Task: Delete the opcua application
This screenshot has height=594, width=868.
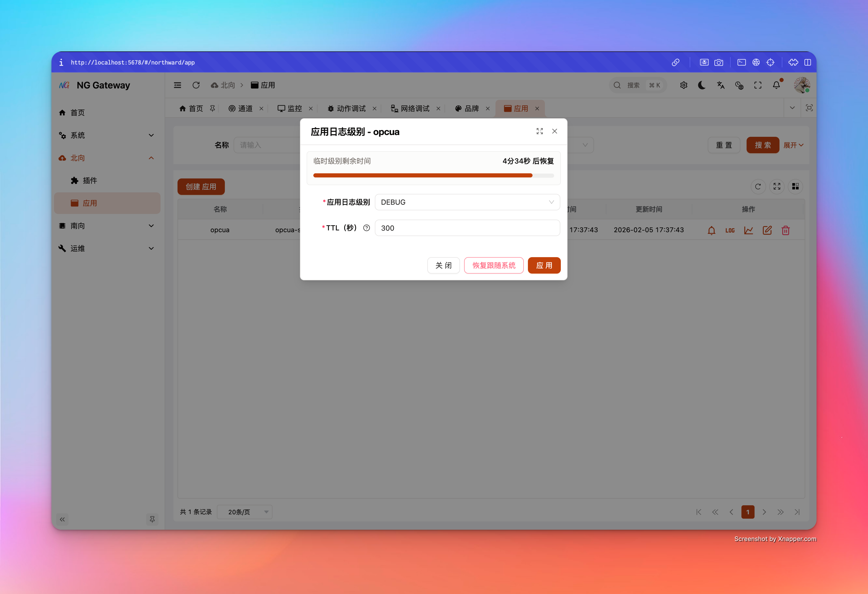Action: tap(785, 230)
